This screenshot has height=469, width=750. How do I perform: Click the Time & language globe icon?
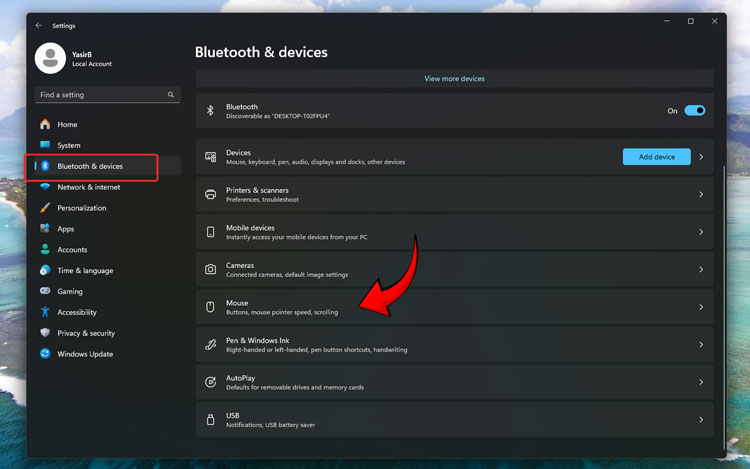tap(45, 270)
